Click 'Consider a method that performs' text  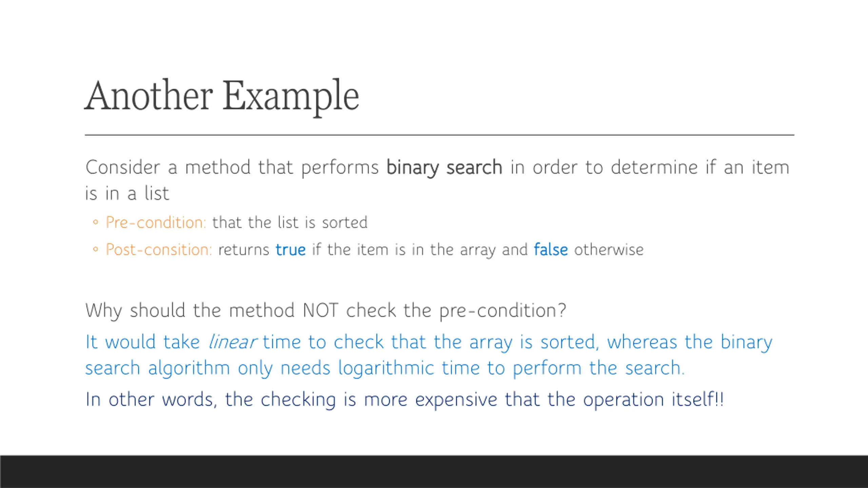click(x=232, y=168)
